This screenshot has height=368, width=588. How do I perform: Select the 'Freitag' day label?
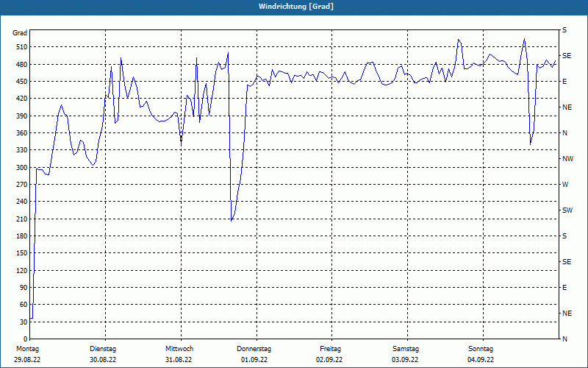330,349
